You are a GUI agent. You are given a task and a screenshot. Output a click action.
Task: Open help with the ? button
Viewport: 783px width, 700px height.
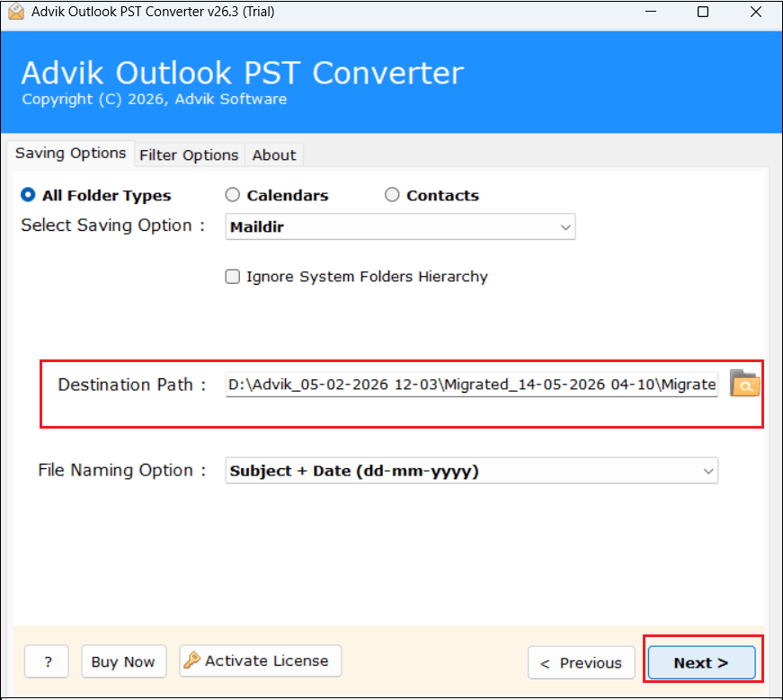(x=47, y=661)
